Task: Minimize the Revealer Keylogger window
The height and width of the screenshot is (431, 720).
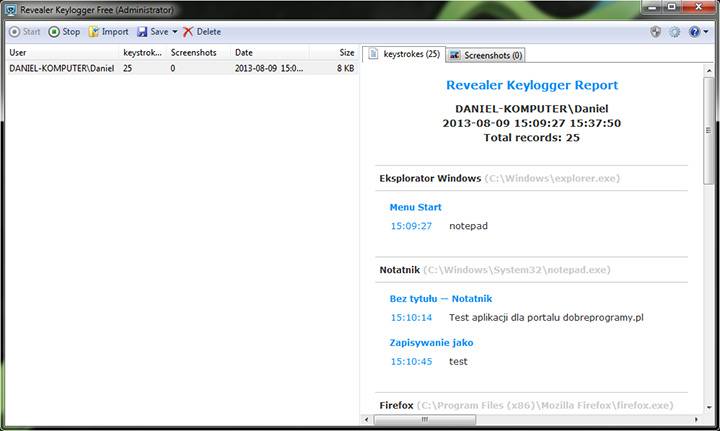Action: click(x=652, y=7)
